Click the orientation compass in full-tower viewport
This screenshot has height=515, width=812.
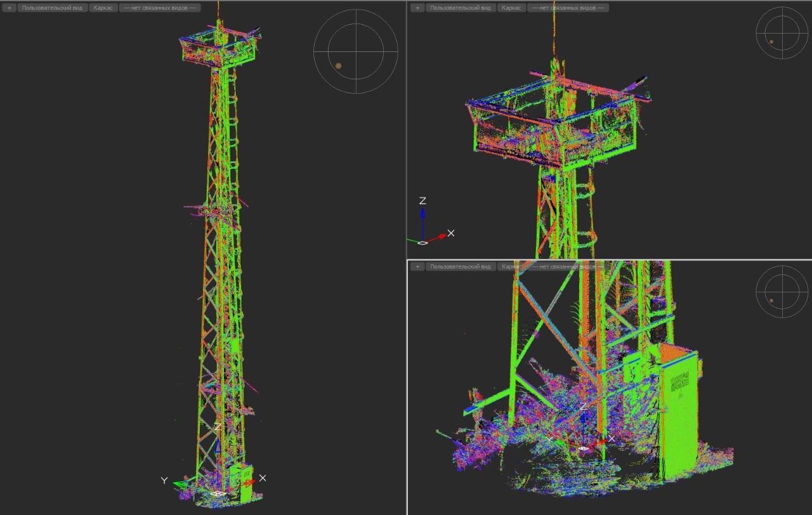(355, 51)
